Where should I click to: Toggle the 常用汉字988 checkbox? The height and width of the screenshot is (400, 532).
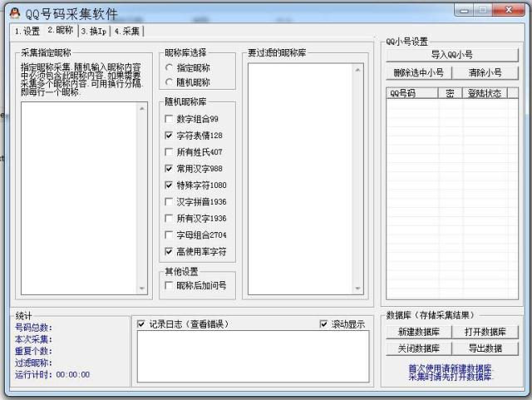point(194,169)
